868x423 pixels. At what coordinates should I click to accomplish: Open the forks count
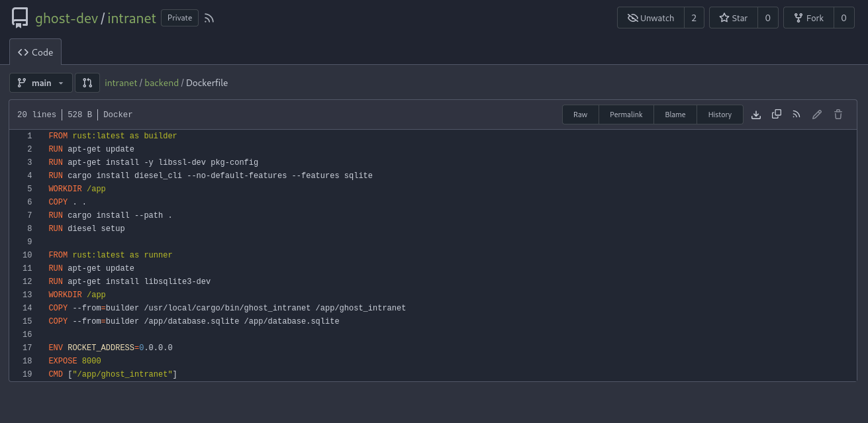[844, 18]
